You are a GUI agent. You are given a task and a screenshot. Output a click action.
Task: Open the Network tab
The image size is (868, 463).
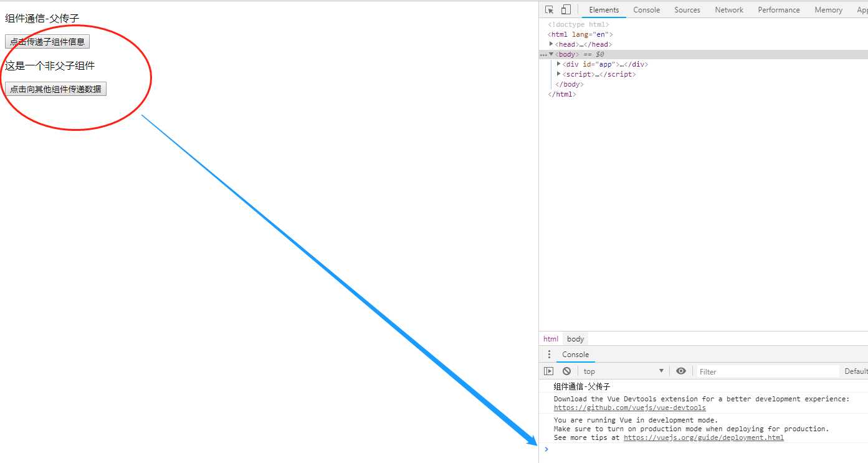[x=729, y=10]
